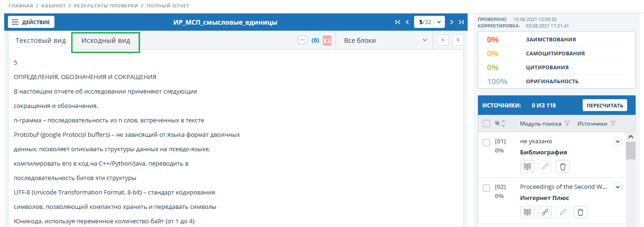The width and height of the screenshot is (644, 227).
Task: Open the link icon for Интернет Плюс source
Action: click(x=545, y=212)
